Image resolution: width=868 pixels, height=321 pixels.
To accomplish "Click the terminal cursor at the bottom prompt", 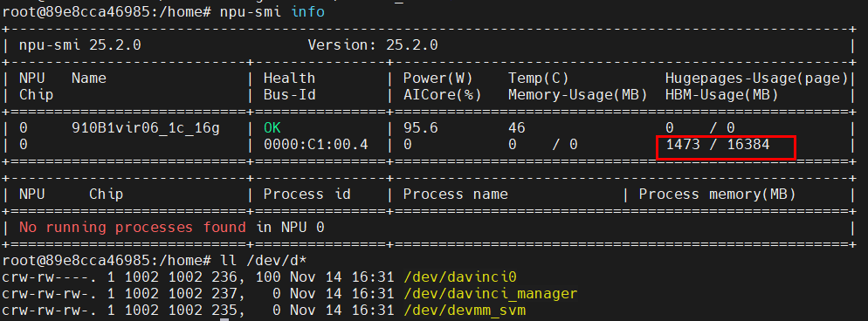I will click(x=224, y=319).
